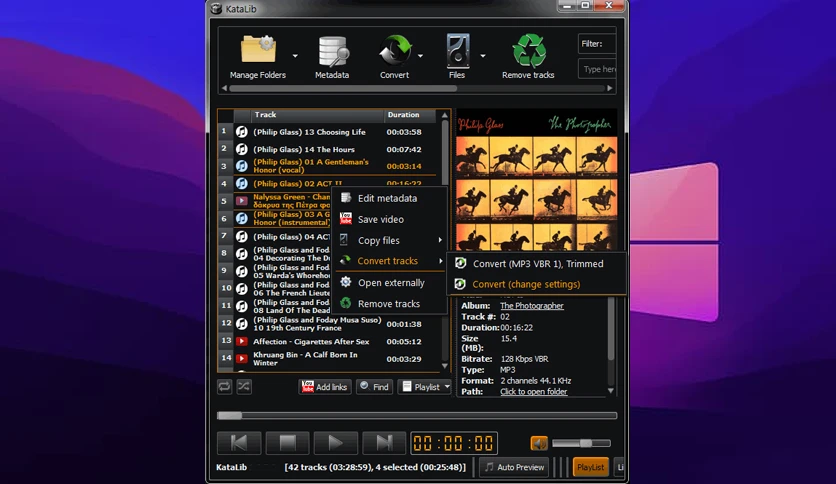The height and width of the screenshot is (484, 836).
Task: Open Copy files submenu
Action: pyautogui.click(x=389, y=240)
